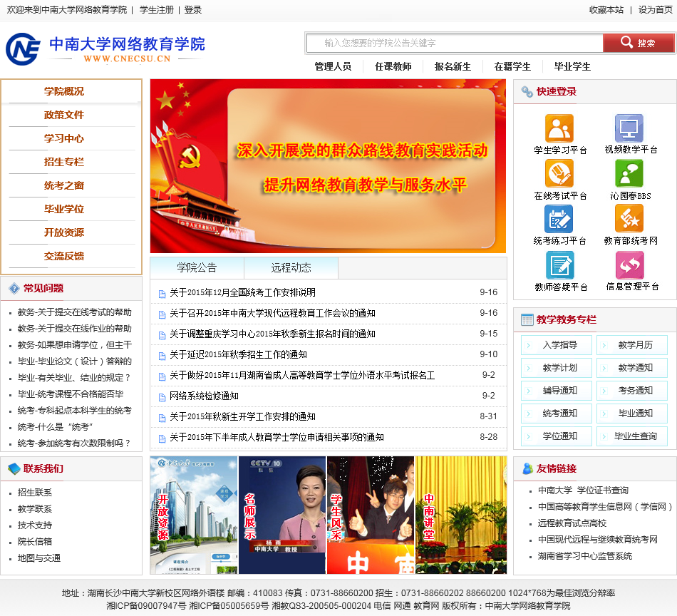The width and height of the screenshot is (677, 616).
Task: Open 管理人员 in the top navigation
Action: pyautogui.click(x=333, y=66)
